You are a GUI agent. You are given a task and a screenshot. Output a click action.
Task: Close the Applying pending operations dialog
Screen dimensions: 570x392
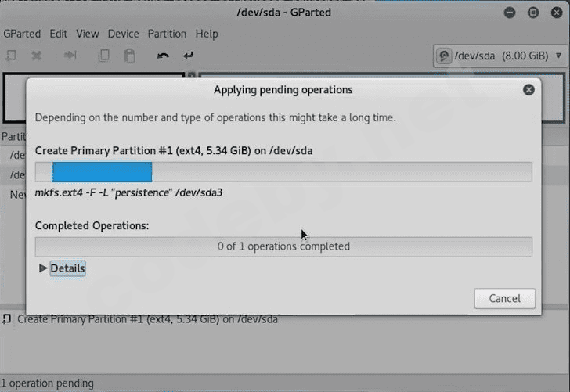[x=529, y=90]
